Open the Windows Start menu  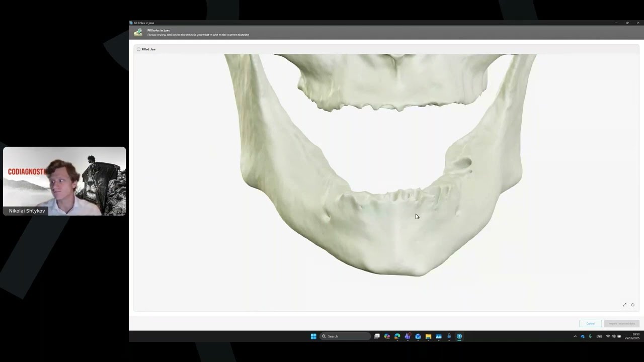[313, 336]
